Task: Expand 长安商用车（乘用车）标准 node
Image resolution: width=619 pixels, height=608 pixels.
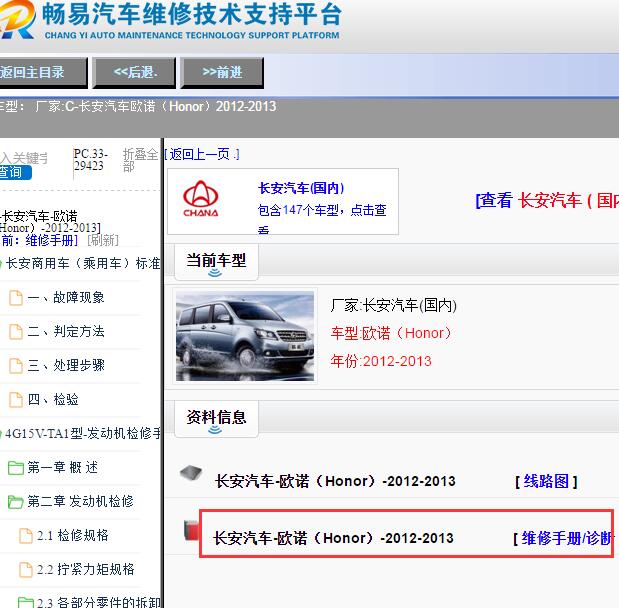Action: click(x=83, y=263)
